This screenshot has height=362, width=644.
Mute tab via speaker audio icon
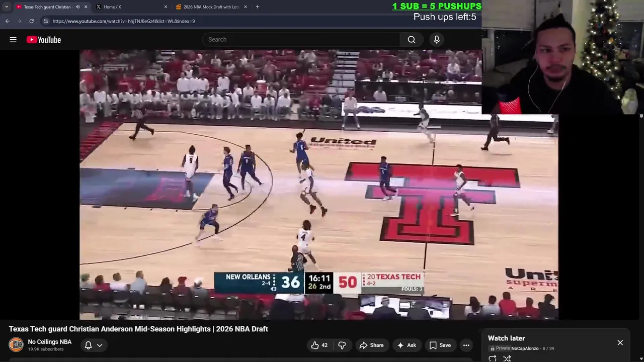(x=77, y=7)
